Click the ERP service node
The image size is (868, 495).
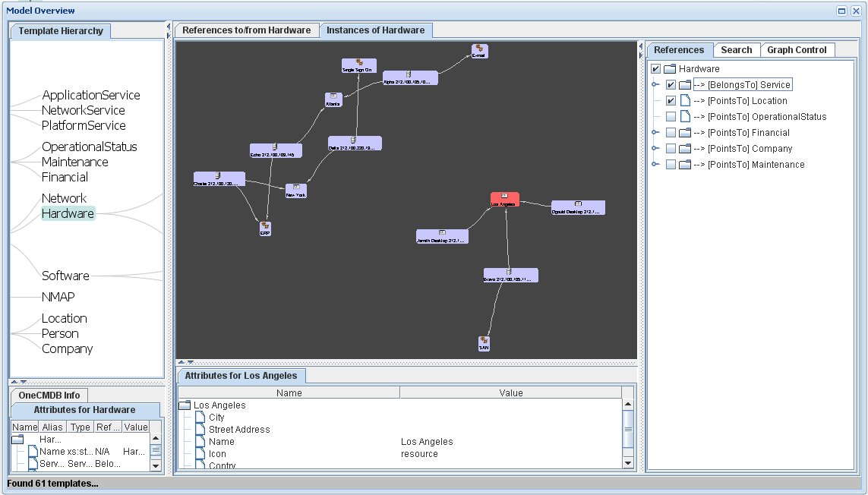point(265,229)
